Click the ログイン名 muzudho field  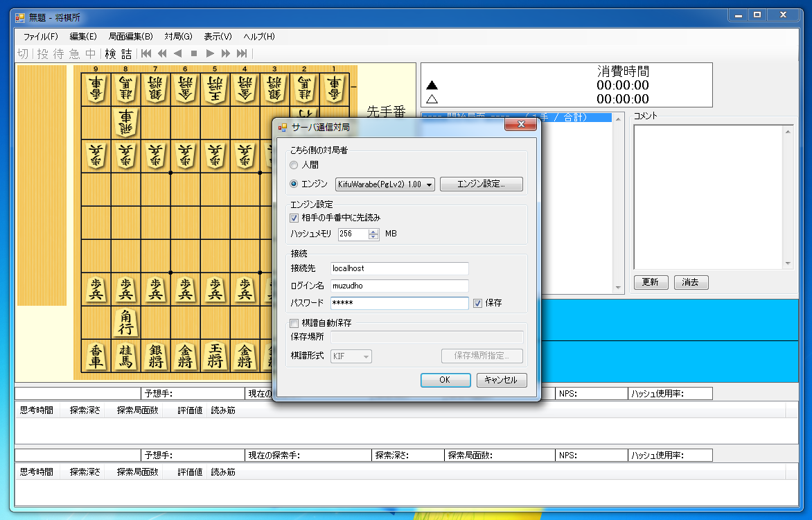[x=399, y=286]
